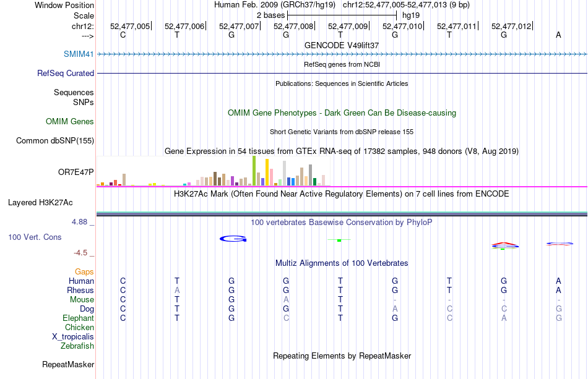Click the blue G logo in PhyloP track
The width and height of the screenshot is (588, 379).
(x=233, y=239)
